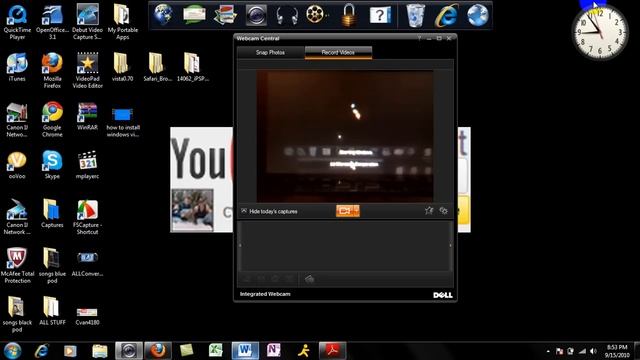This screenshot has width=640, height=360.
Task: Open the My Portable Apps folder
Action: [122, 21]
